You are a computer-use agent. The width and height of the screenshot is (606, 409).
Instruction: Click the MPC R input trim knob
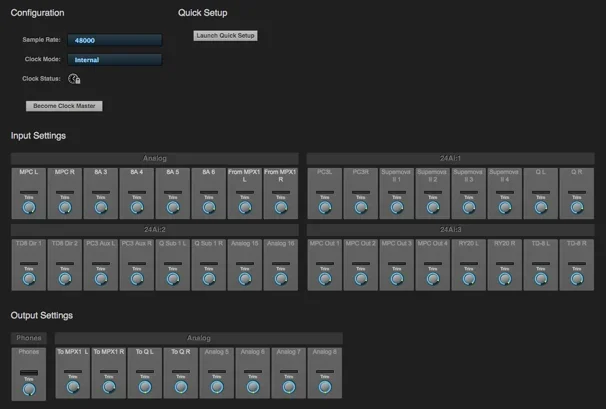click(65, 208)
